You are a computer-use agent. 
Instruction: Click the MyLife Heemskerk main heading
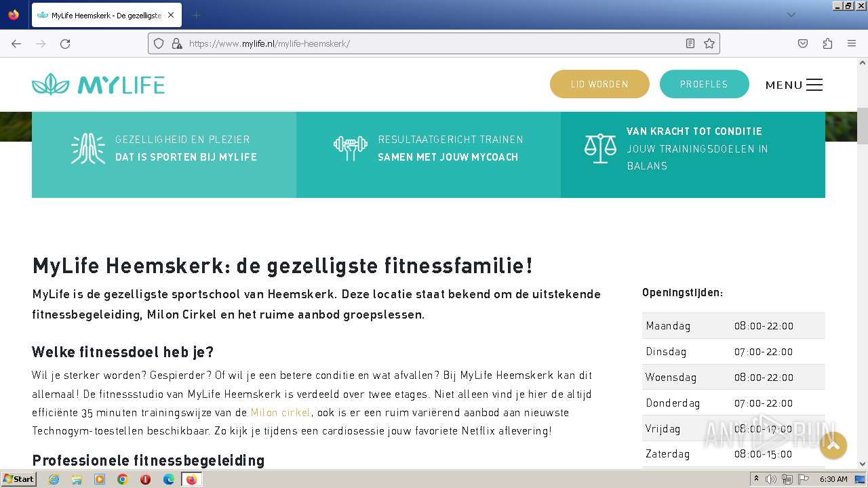tap(283, 266)
